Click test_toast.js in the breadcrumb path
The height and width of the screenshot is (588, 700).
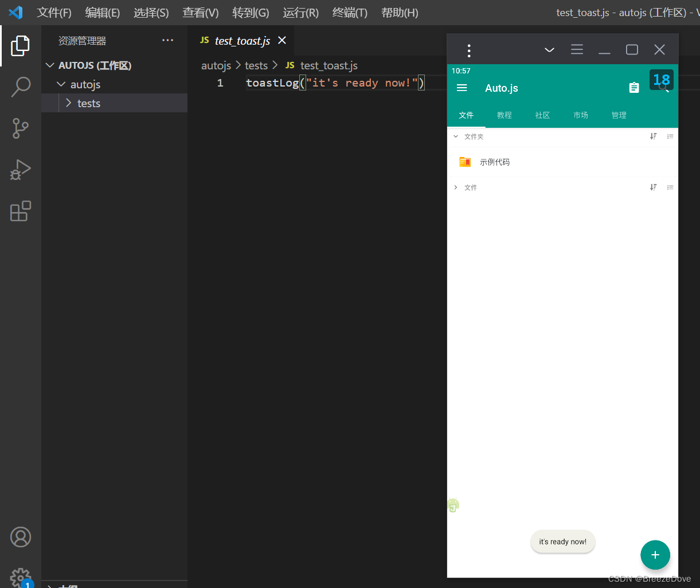pyautogui.click(x=329, y=65)
